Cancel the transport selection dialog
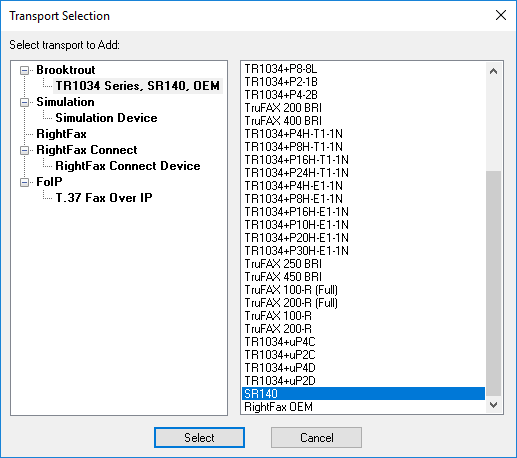 pyautogui.click(x=316, y=437)
